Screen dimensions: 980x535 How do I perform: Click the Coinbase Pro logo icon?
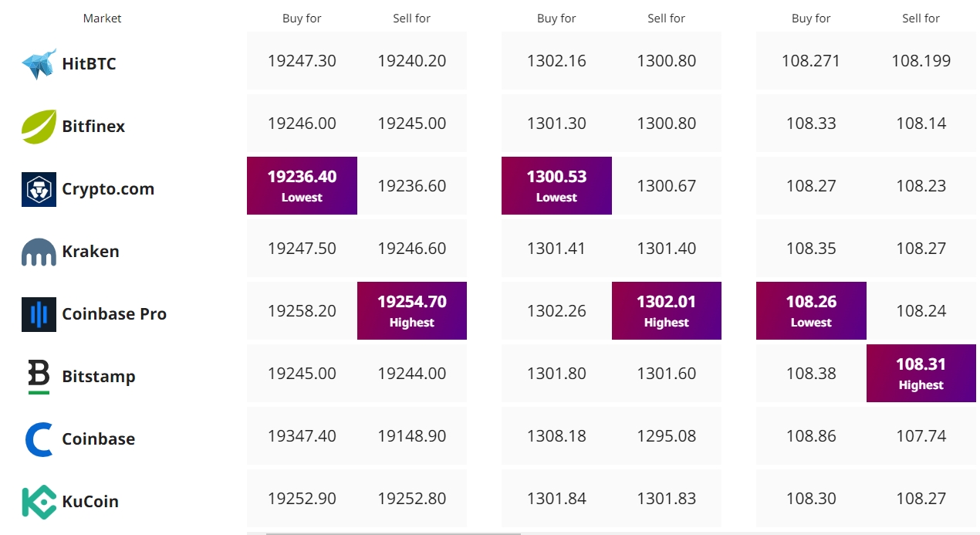tap(39, 314)
